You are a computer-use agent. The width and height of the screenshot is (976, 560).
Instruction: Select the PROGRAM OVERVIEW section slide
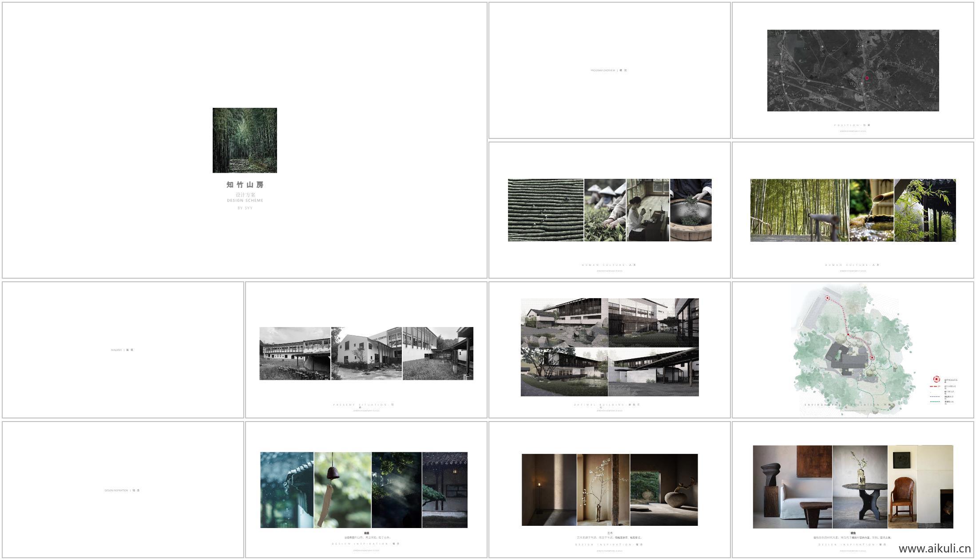point(609,71)
